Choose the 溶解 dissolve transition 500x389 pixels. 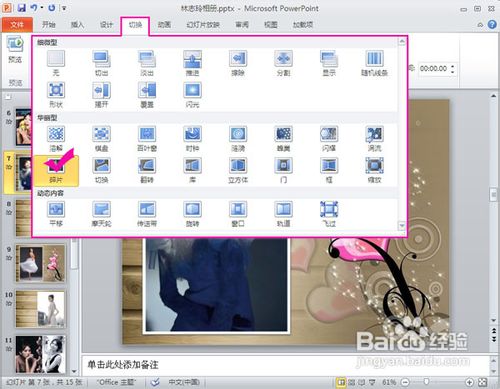56,139
